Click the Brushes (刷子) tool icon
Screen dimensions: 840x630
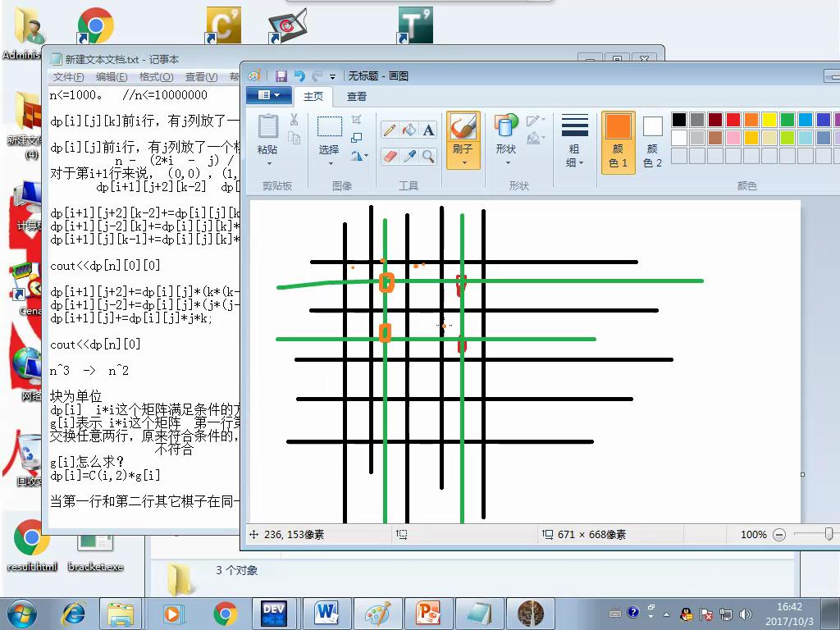[x=463, y=126]
